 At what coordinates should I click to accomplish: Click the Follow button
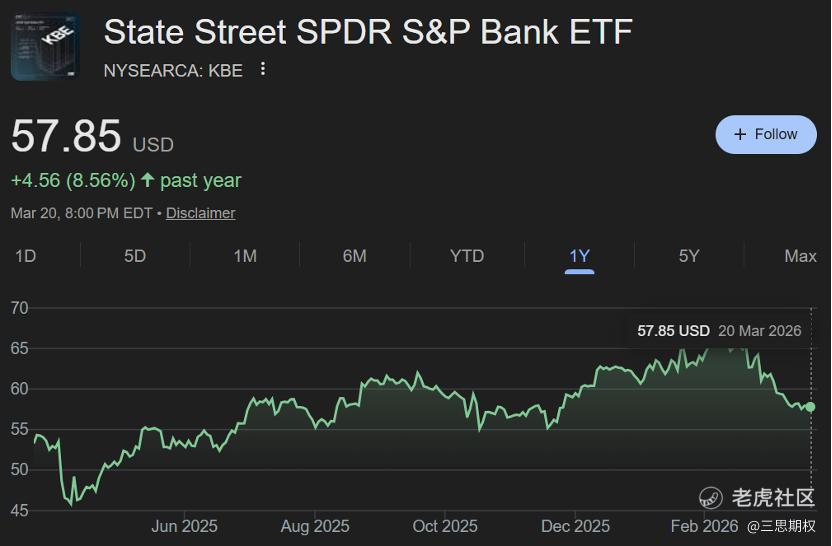[766, 134]
